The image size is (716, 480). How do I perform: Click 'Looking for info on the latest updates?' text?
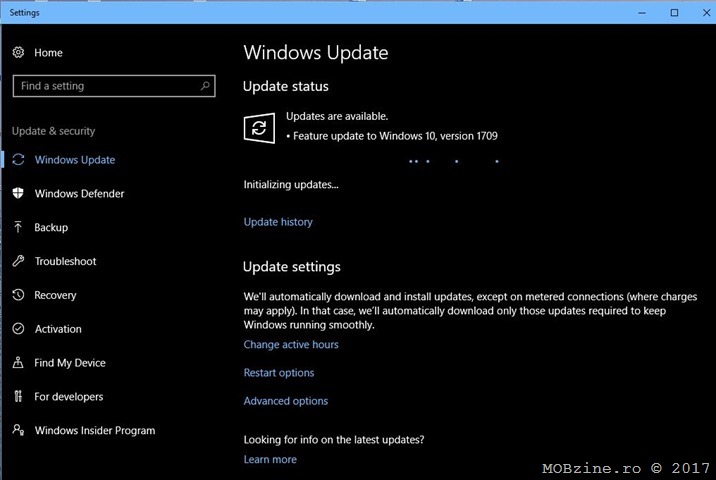click(x=334, y=440)
